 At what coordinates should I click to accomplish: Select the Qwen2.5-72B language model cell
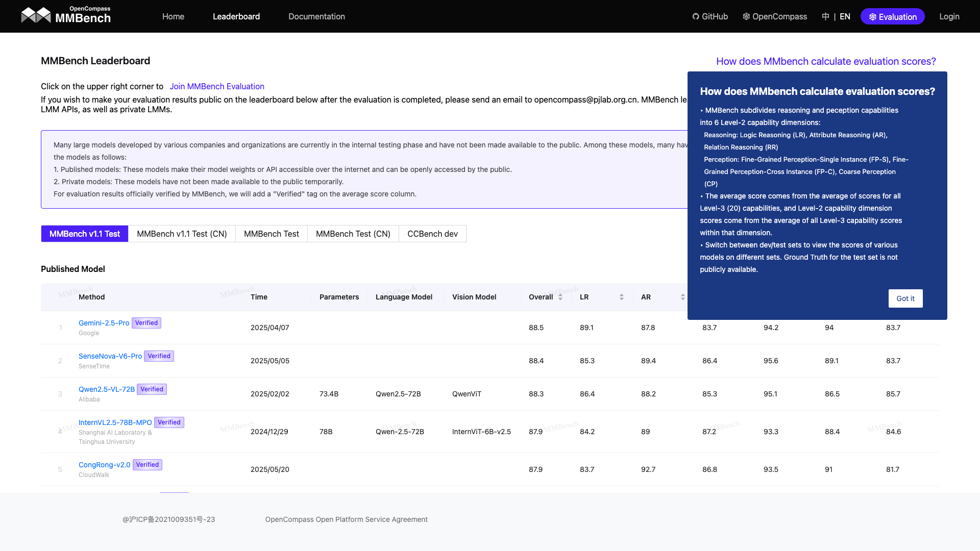[x=398, y=394]
